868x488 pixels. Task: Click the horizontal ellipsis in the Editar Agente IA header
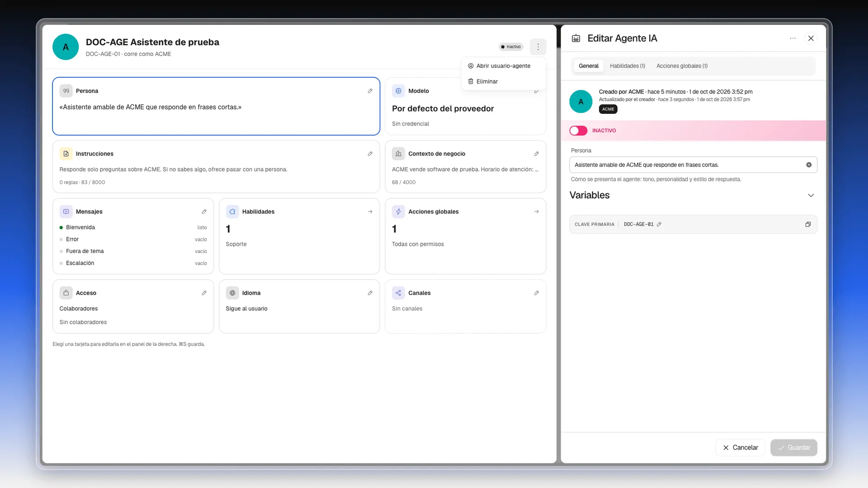[x=793, y=38]
